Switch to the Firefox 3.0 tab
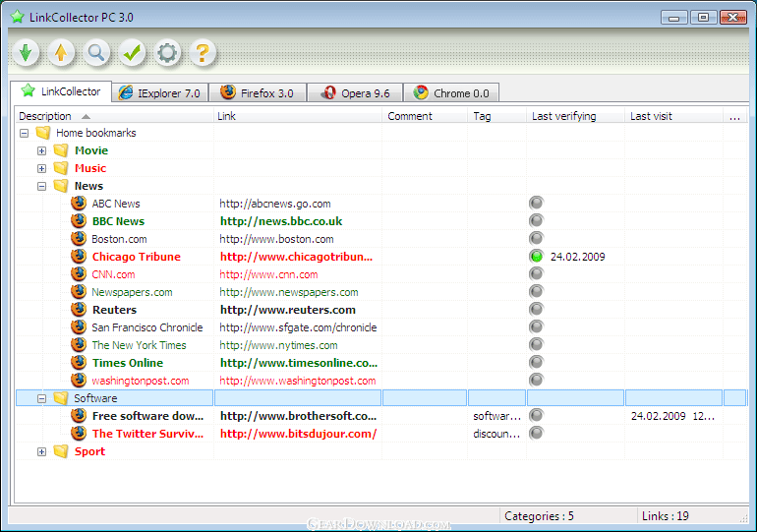 (258, 92)
